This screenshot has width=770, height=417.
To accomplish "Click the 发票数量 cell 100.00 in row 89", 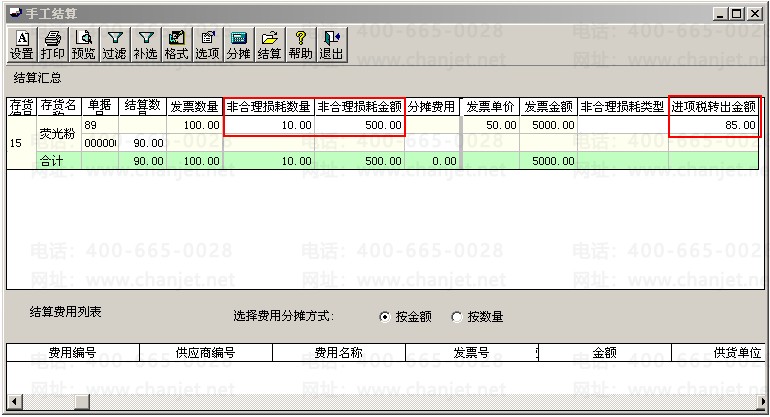I will [194, 125].
